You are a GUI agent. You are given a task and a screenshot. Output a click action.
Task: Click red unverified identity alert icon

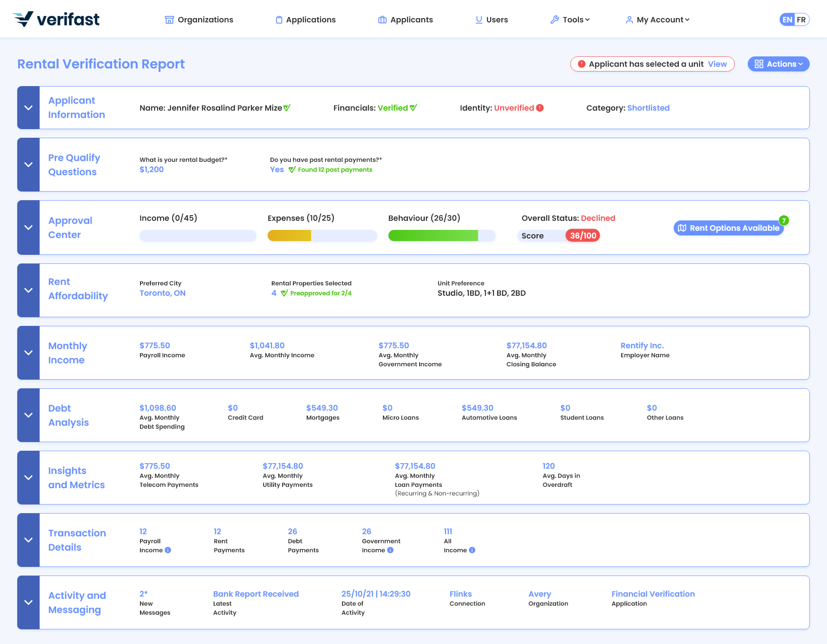540,108
